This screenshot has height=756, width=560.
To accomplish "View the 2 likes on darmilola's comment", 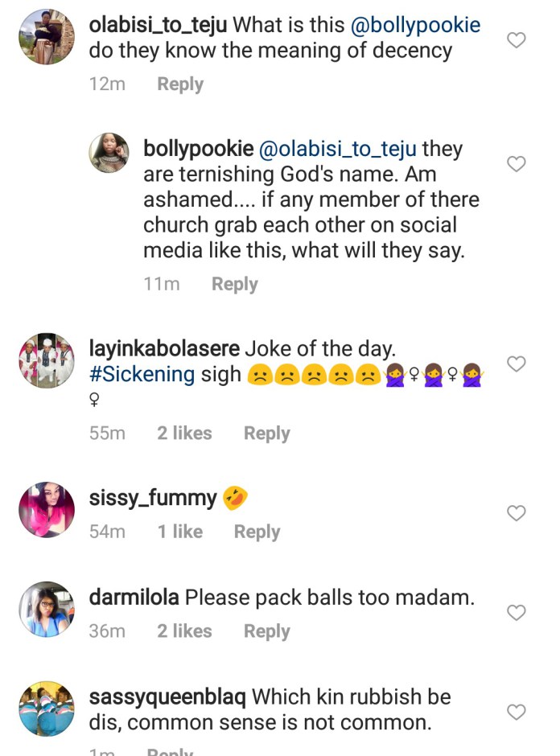I will (x=184, y=631).
